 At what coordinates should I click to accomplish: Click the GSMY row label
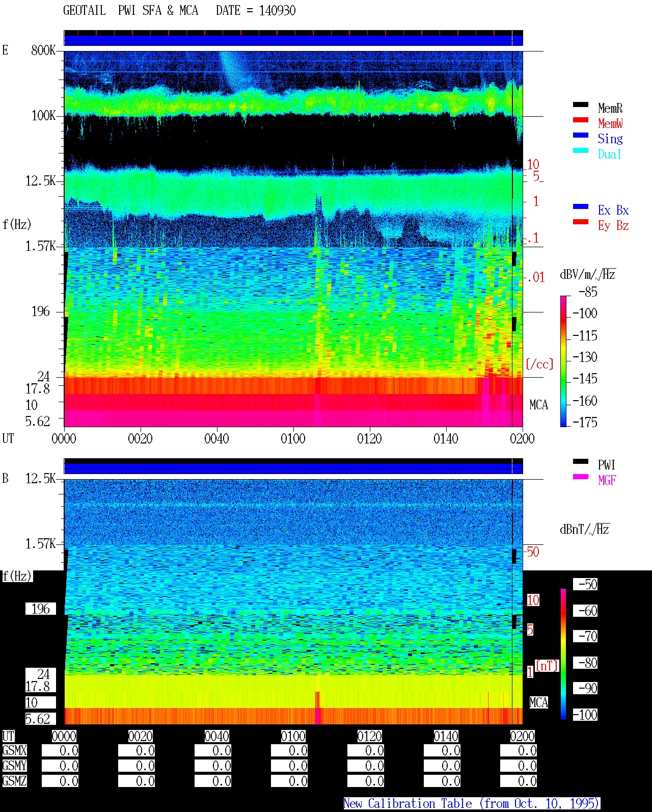click(14, 766)
